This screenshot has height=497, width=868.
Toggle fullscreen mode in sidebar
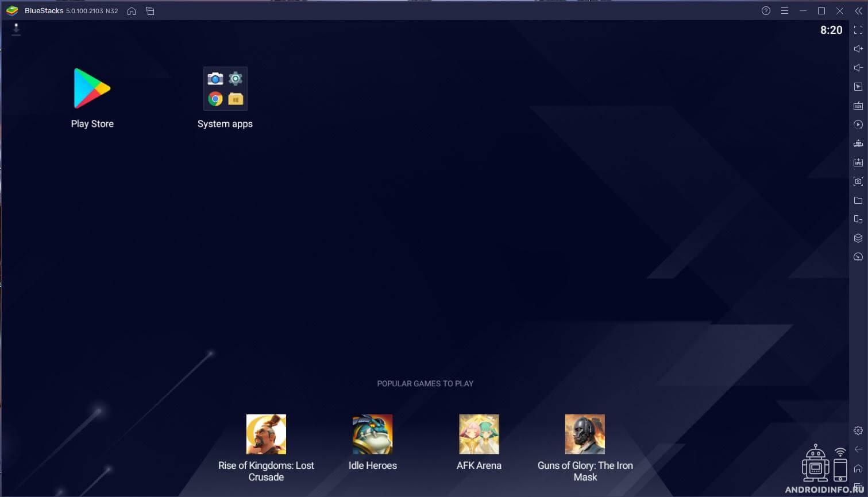[x=858, y=30]
